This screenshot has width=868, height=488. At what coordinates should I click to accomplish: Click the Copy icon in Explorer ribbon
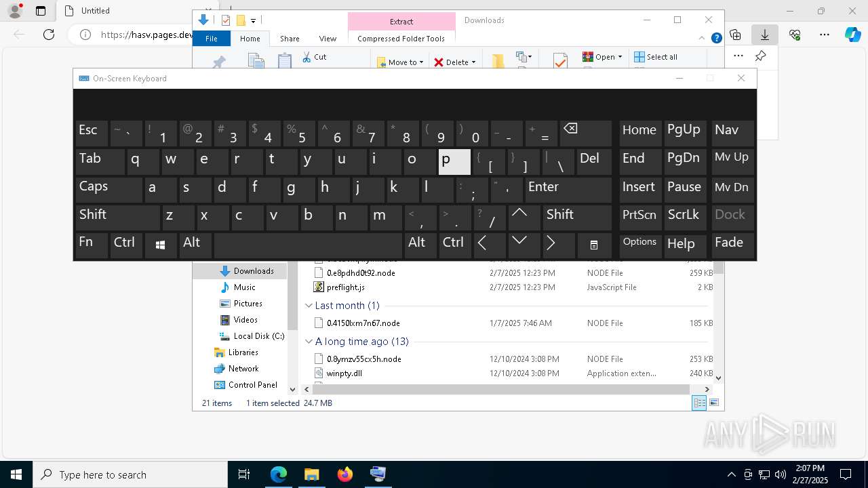point(256,61)
